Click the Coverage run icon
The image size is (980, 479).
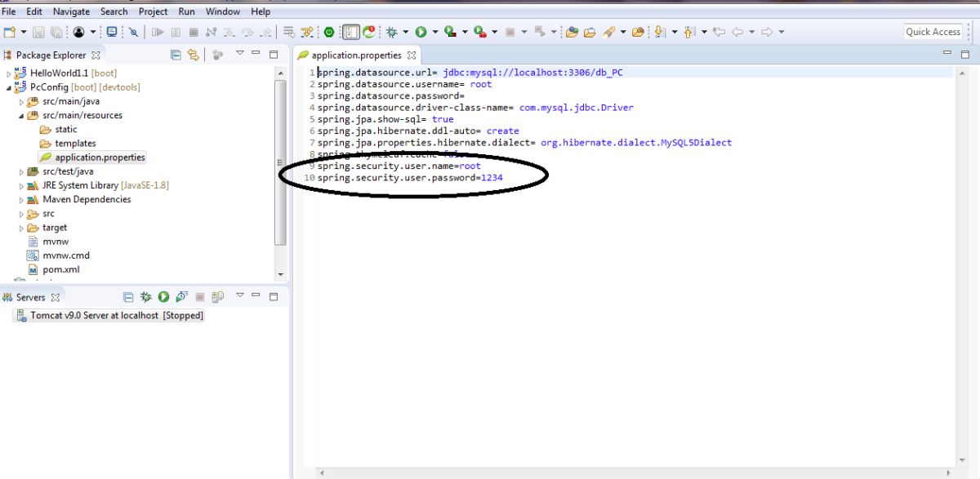tap(450, 32)
